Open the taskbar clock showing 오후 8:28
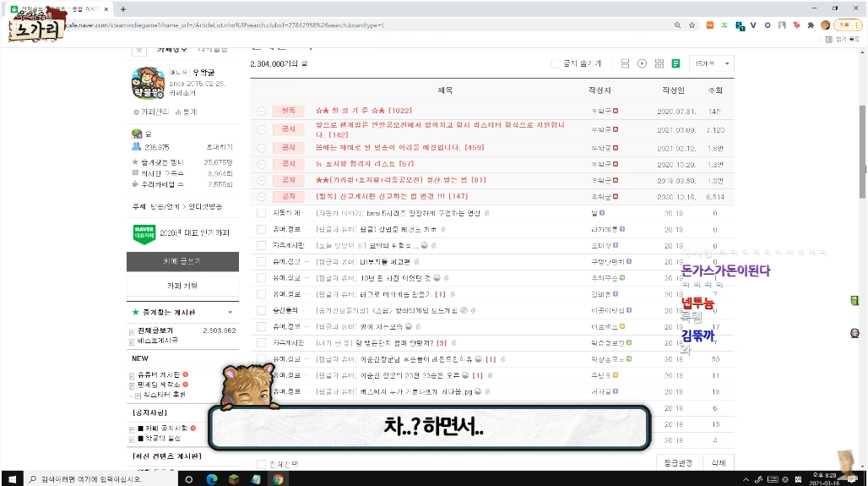The height and width of the screenshot is (486, 868). (824, 479)
